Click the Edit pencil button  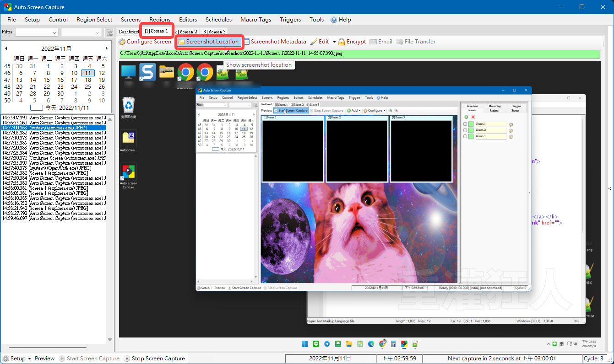click(320, 42)
